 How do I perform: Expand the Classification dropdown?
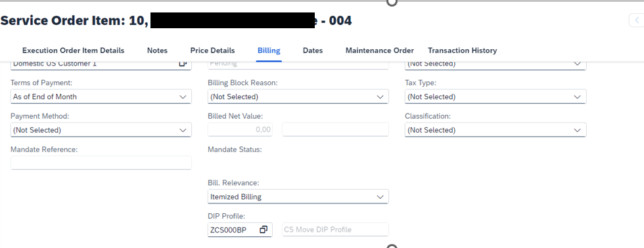[495, 130]
